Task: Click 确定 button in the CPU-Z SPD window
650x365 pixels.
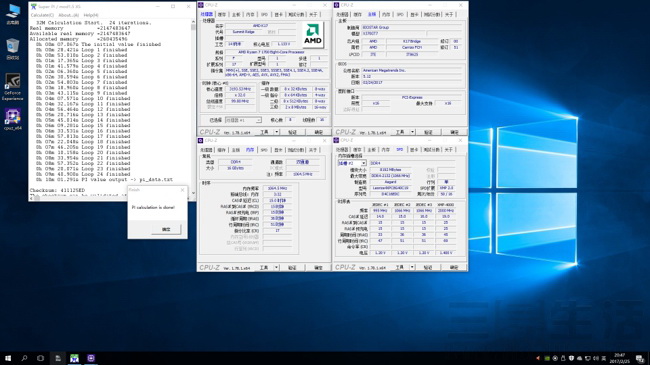Action: tap(454, 267)
